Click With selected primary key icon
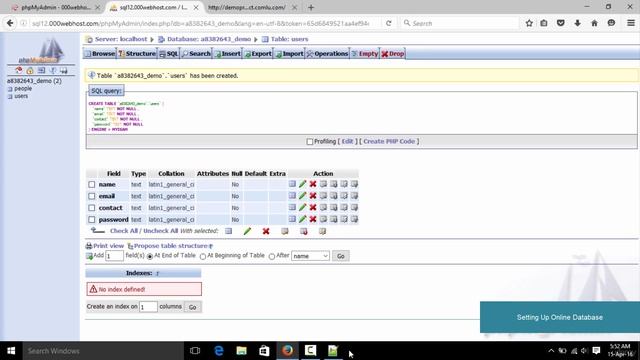The width and height of the screenshot is (640, 360). click(x=285, y=231)
